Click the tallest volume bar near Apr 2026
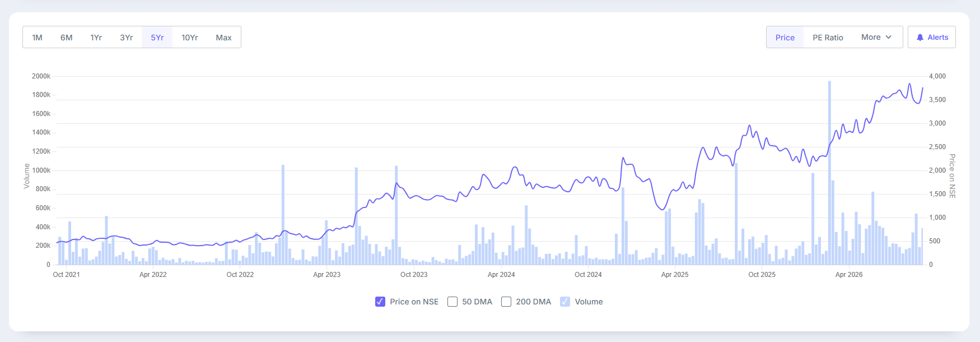The height and width of the screenshot is (342, 980). coord(829,173)
